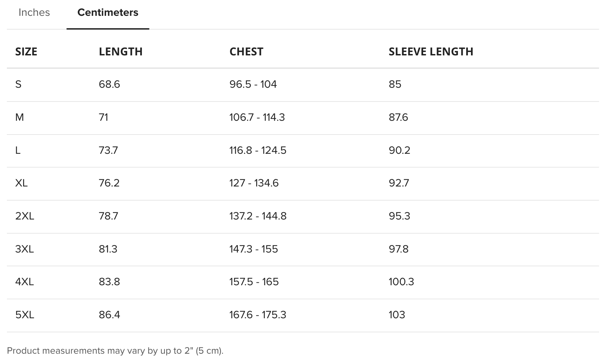Click the LENGTH column header
The width and height of the screenshot is (608, 364).
[x=120, y=52]
